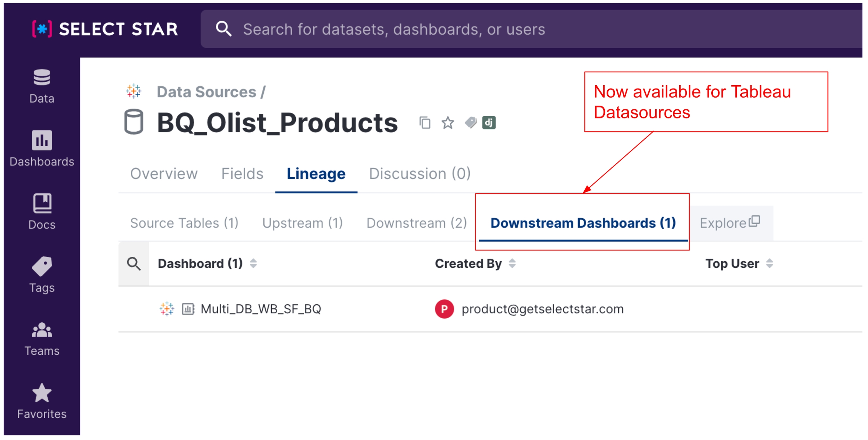Image resolution: width=868 pixels, height=440 pixels.
Task: Open Docs from the sidebar
Action: tap(42, 212)
